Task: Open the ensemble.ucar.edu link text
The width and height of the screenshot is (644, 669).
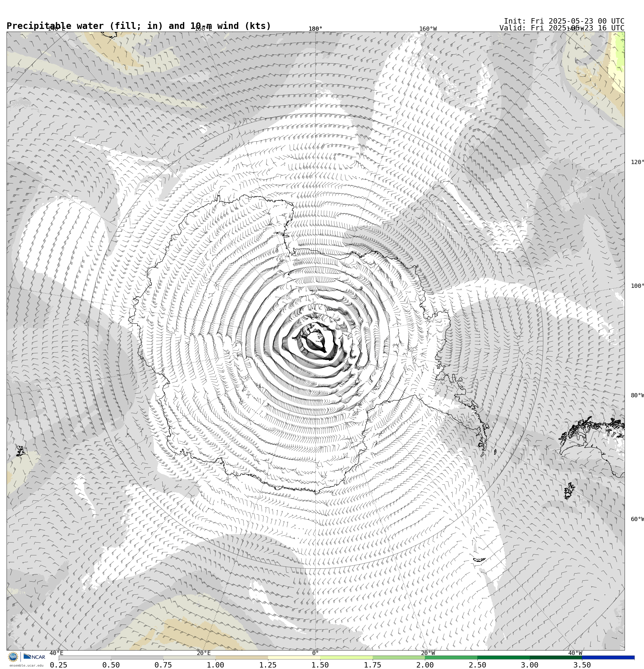Action: pos(26,665)
